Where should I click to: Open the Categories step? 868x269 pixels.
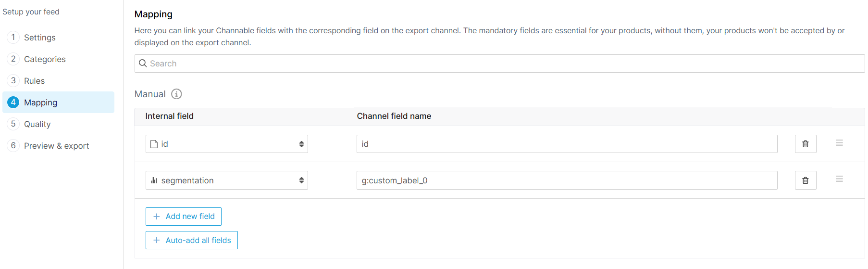pos(45,59)
